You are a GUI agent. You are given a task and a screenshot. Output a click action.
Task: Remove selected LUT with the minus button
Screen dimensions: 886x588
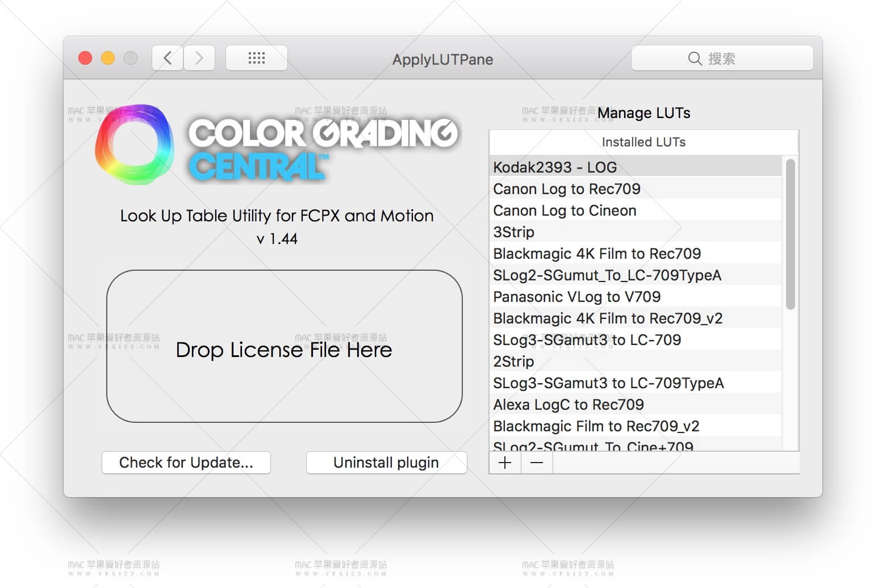coord(537,463)
